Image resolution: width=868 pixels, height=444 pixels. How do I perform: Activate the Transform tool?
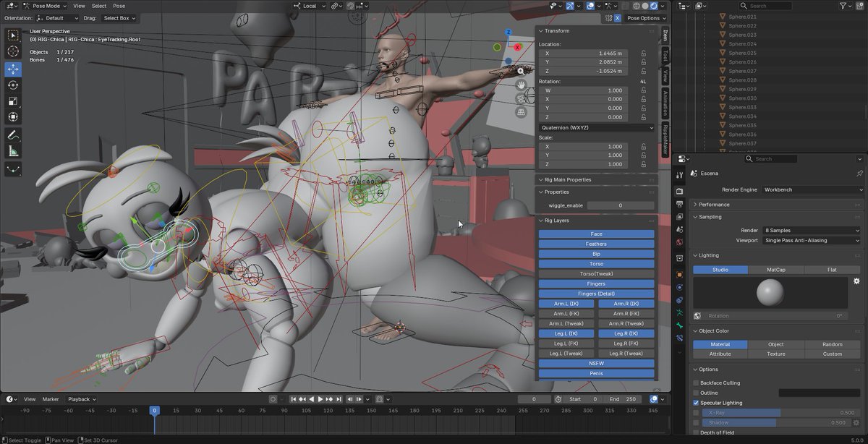click(13, 117)
